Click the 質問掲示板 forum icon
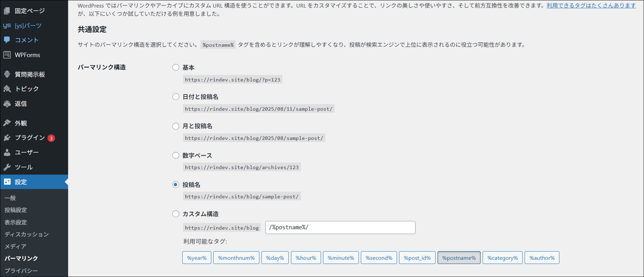 click(7, 74)
